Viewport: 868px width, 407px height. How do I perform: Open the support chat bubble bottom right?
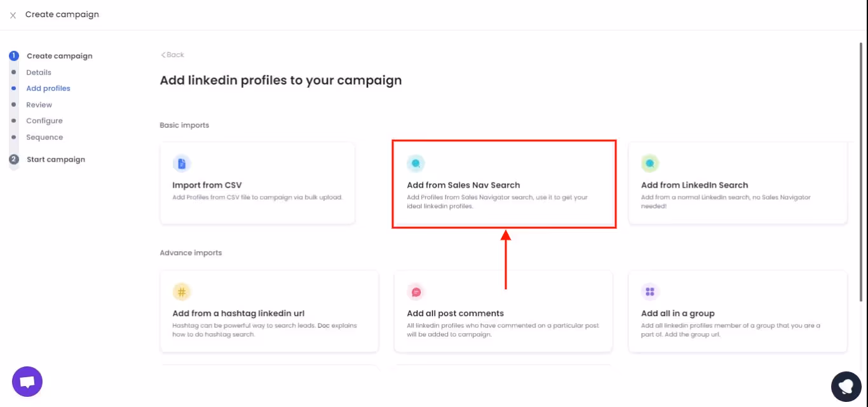pyautogui.click(x=846, y=386)
